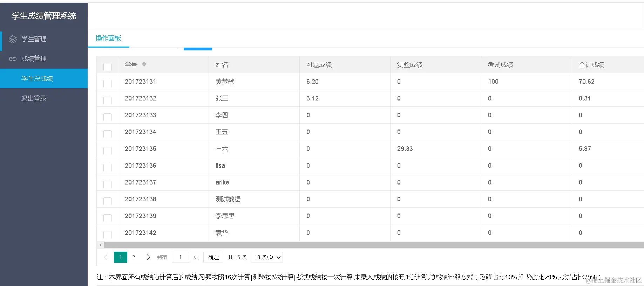The image size is (644, 286).
Task: Check the row for 测试数据
Action: tap(108, 201)
